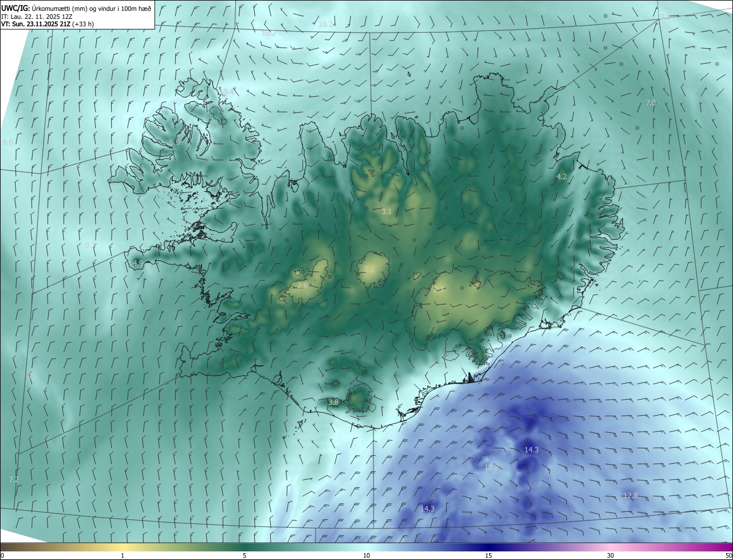Click the 2.2 value on the central glacier
Screen dimensions: 733x560
[x=369, y=269]
